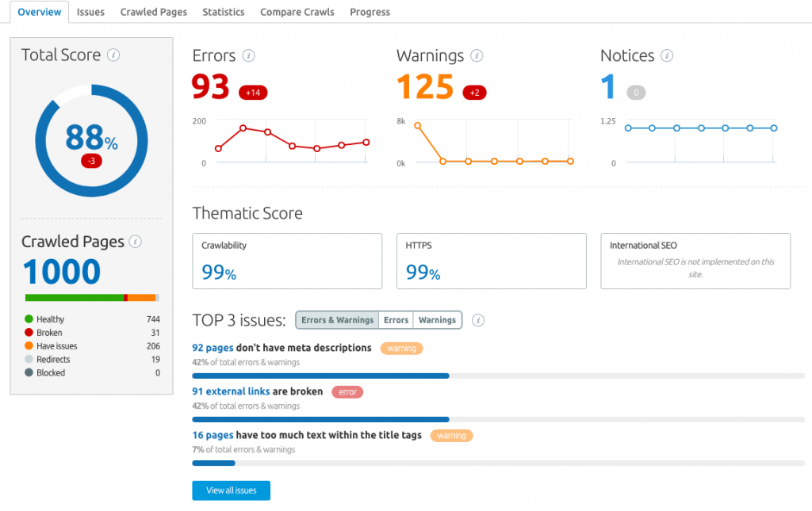Click the Crawled Pages info icon
The image size is (812, 511).
(x=136, y=242)
